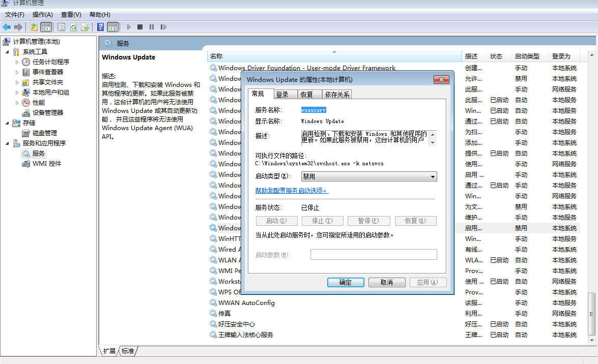Expand the 事件查看器 node arrow
This screenshot has width=598, height=364.
tap(17, 72)
